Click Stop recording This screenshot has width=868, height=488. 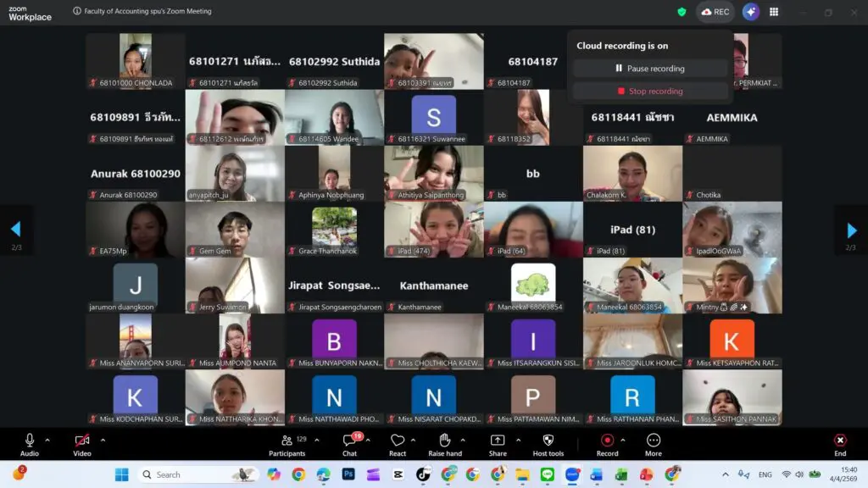(x=650, y=91)
